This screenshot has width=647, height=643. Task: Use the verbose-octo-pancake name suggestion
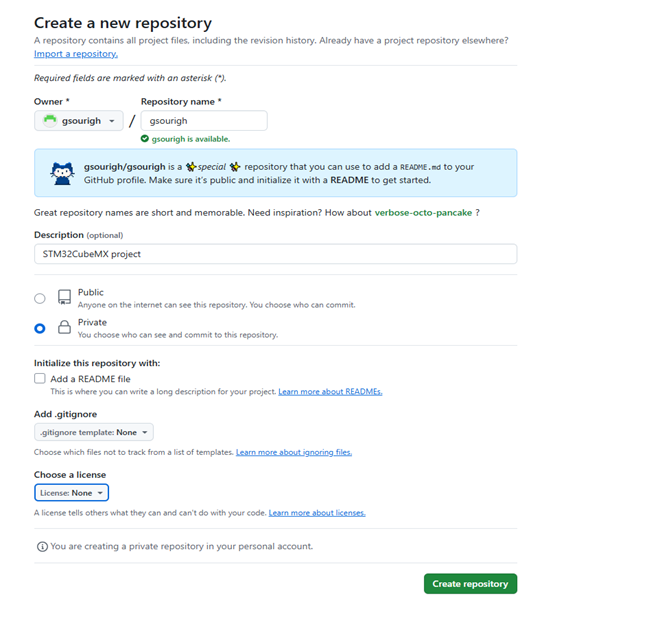[423, 213]
